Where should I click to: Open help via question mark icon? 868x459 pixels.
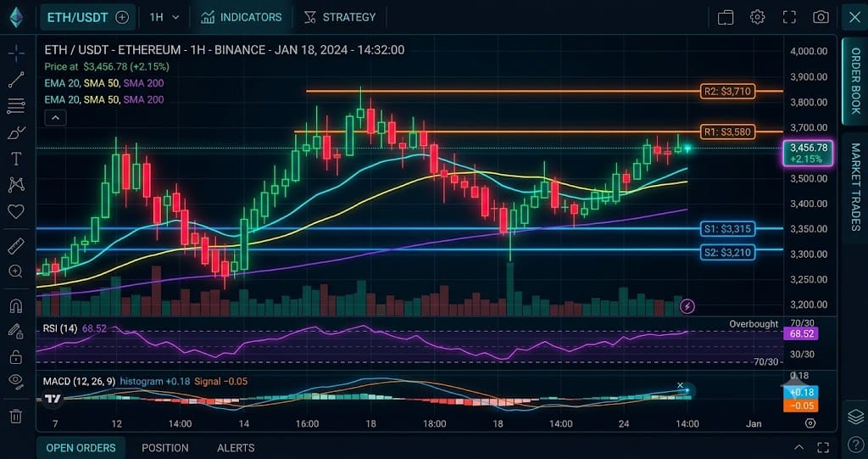(855, 444)
